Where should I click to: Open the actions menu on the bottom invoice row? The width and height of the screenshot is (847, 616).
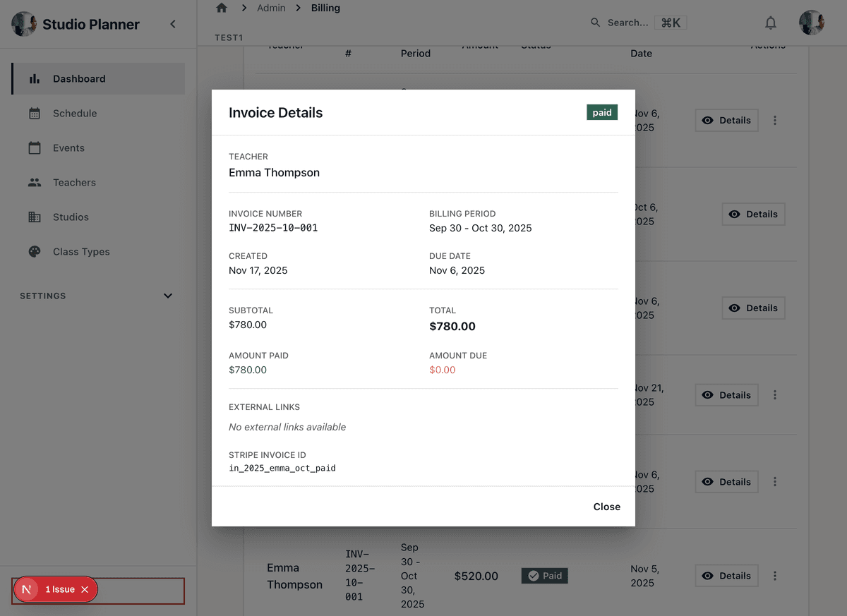pyautogui.click(x=775, y=576)
